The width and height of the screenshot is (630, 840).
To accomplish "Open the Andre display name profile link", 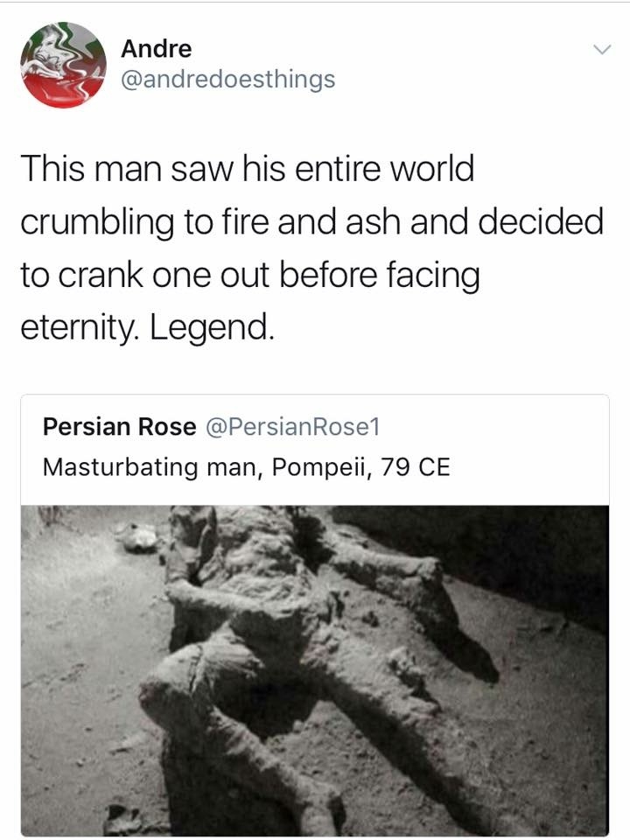I will [156, 49].
